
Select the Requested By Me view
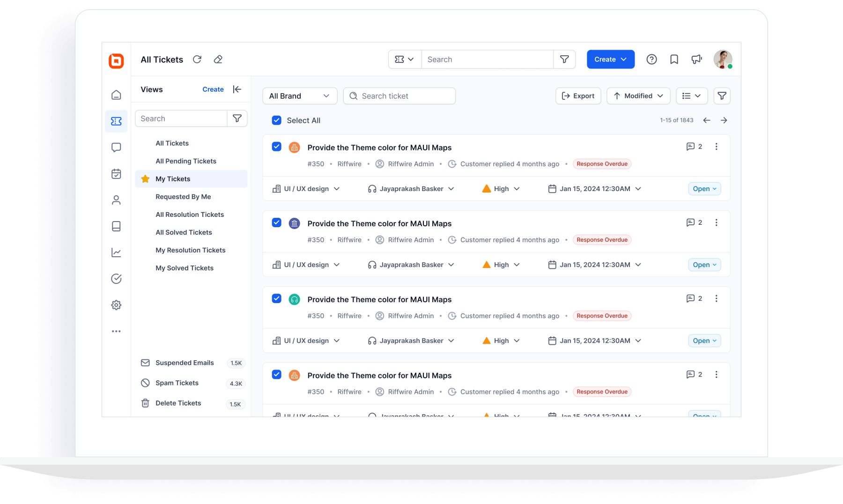pyautogui.click(x=191, y=197)
